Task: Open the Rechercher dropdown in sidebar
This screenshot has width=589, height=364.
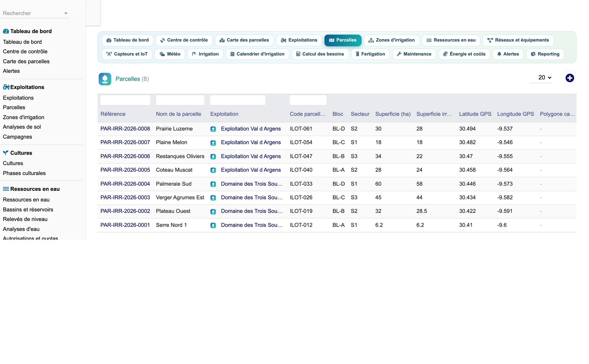Action: [35, 13]
